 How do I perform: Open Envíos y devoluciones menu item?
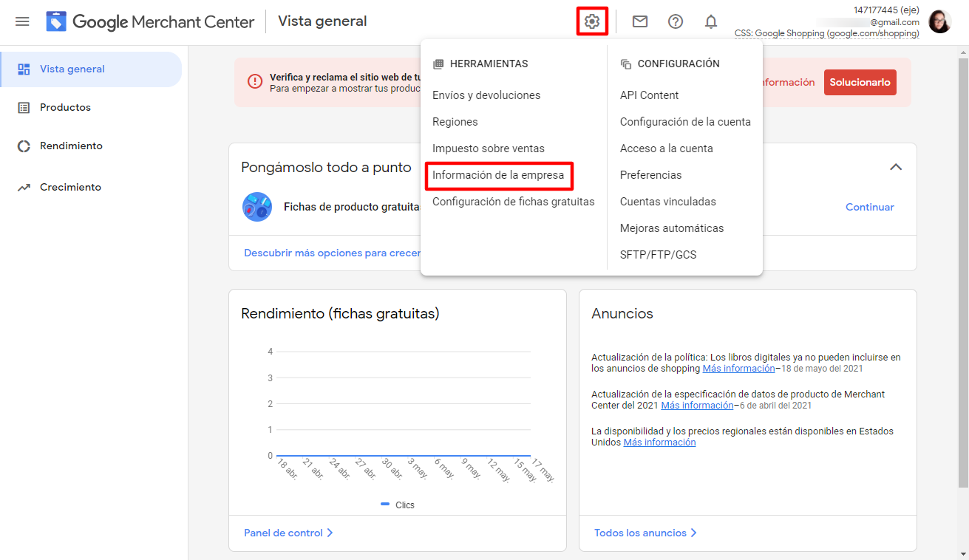point(486,95)
